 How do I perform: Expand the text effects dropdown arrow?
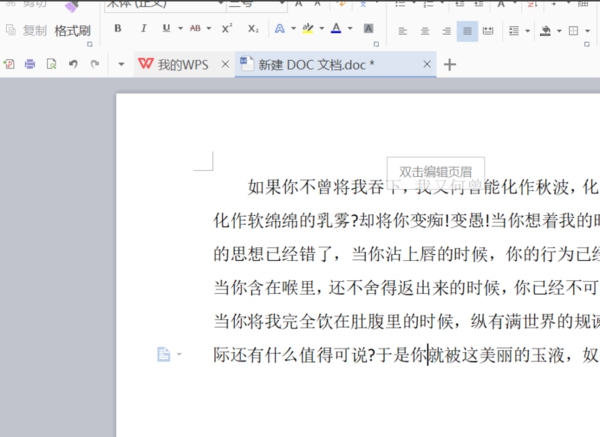[293, 28]
